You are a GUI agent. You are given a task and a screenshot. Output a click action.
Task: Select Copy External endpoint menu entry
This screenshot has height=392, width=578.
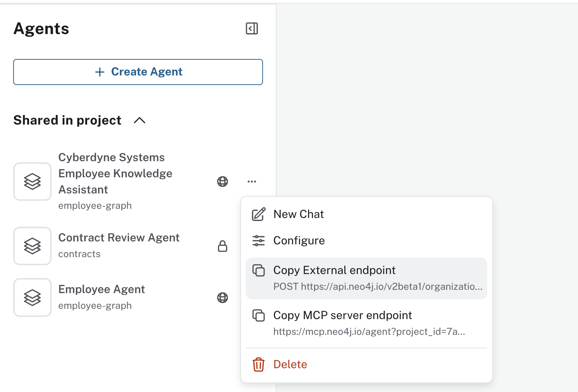(366, 278)
